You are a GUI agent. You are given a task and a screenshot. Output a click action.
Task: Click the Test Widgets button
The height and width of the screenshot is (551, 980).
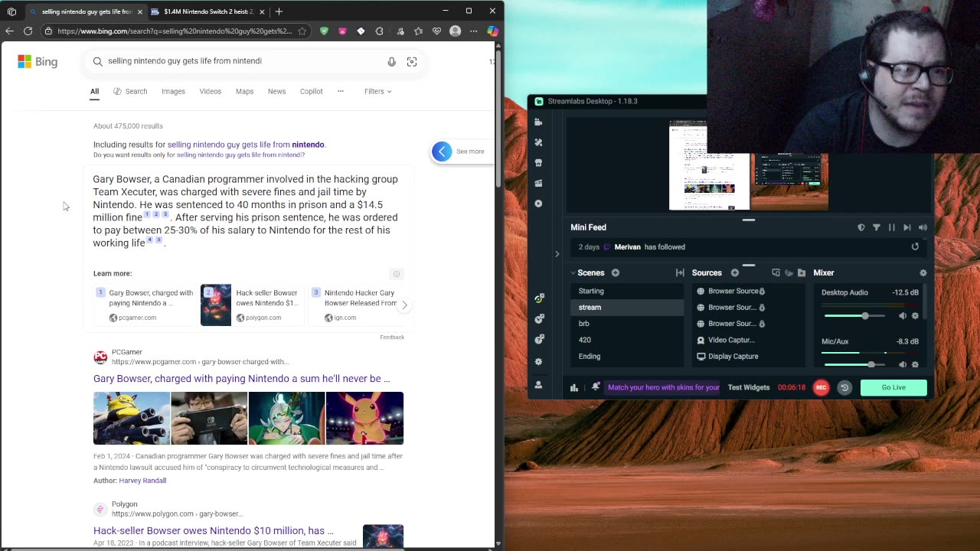749,387
